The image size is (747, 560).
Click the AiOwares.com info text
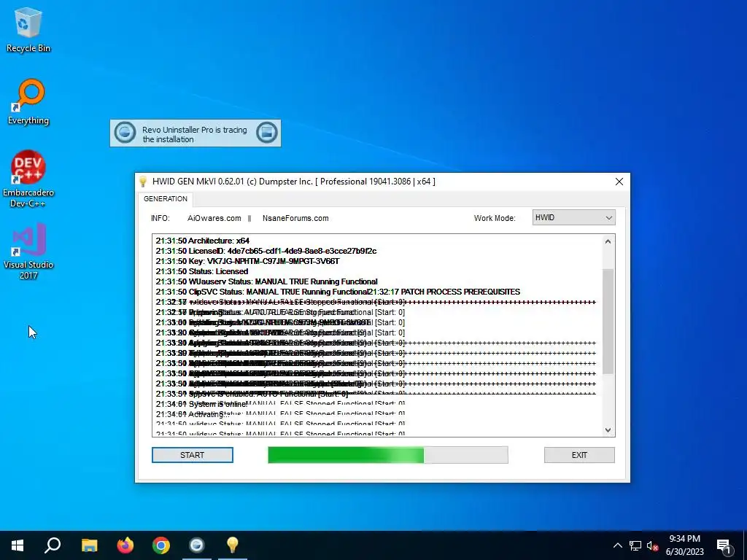[x=214, y=218]
